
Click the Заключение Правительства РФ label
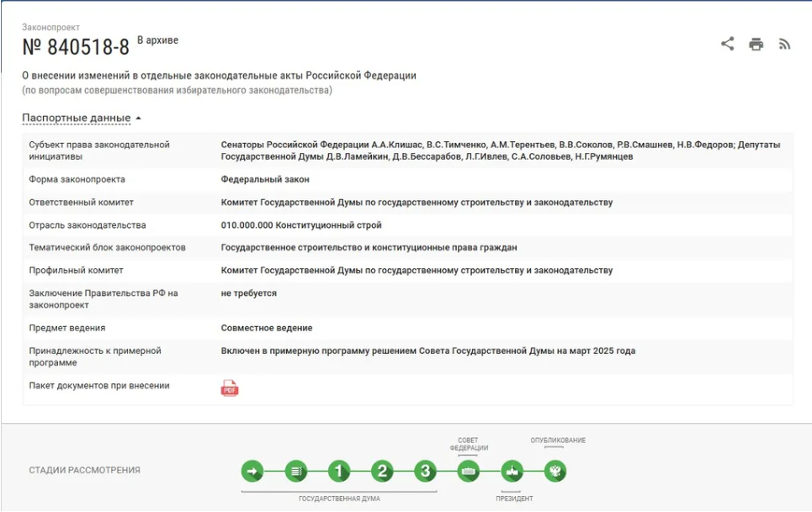[x=103, y=299]
